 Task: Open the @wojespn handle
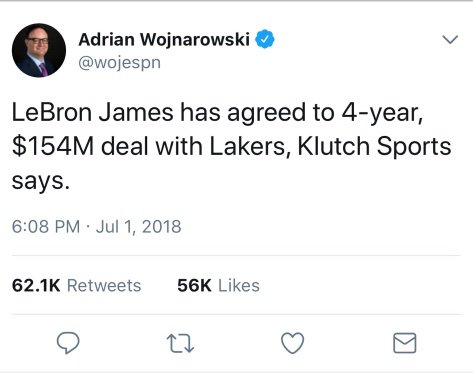coord(119,63)
